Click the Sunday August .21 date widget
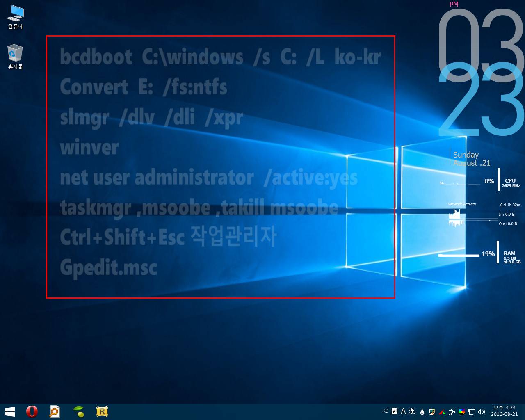The width and height of the screenshot is (525, 420). [x=472, y=159]
